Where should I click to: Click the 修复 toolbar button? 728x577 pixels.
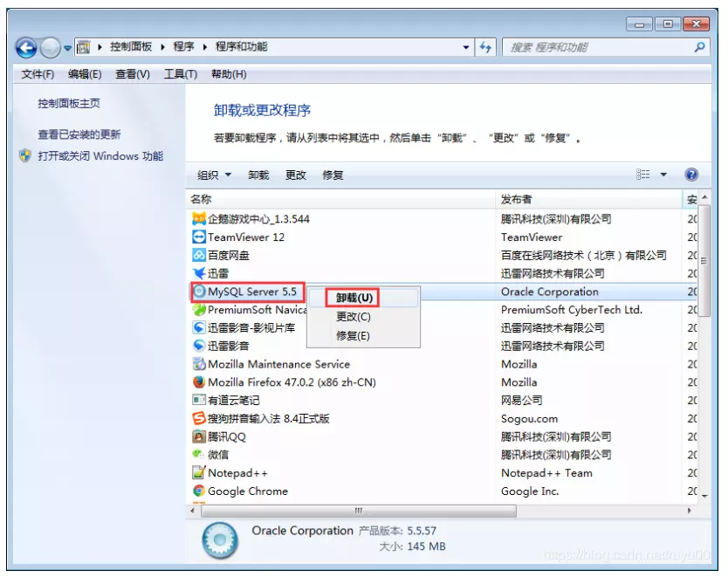click(x=333, y=175)
